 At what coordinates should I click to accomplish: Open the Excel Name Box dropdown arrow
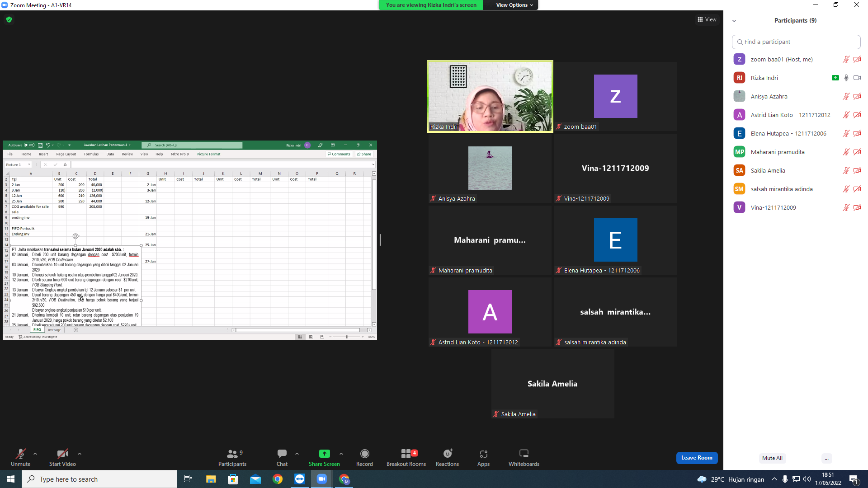coord(29,164)
